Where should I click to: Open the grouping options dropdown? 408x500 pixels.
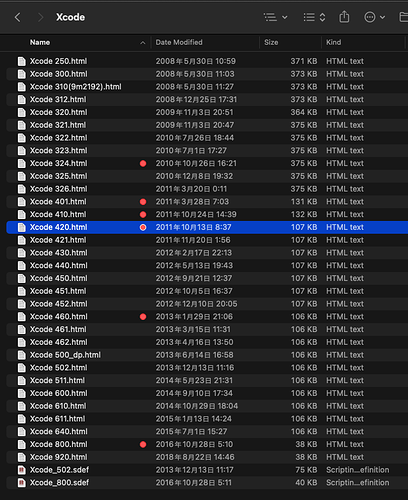[314, 17]
